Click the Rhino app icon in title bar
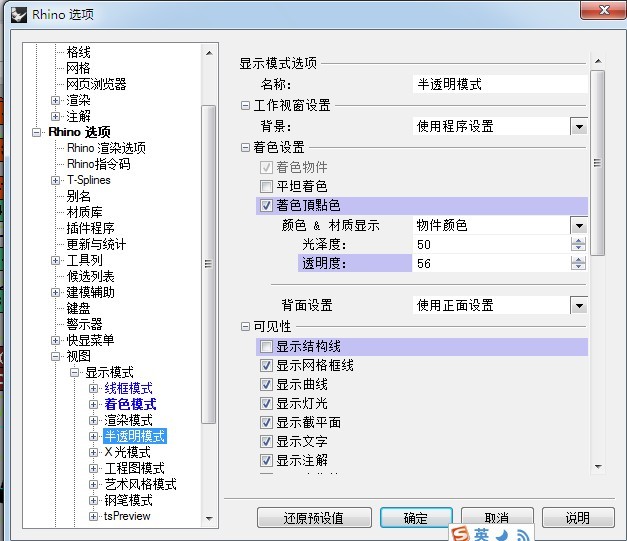627x541 pixels. [x=19, y=15]
